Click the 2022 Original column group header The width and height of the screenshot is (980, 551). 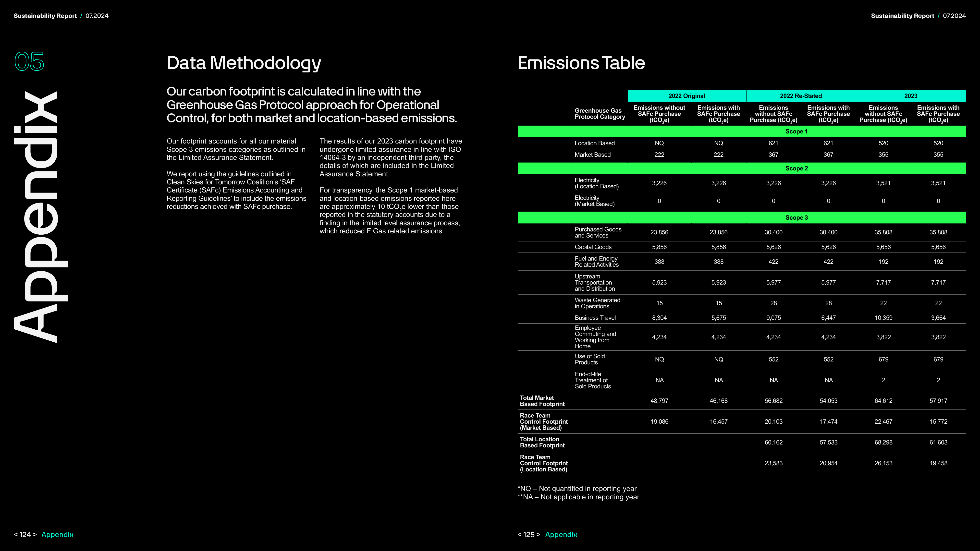[x=687, y=96]
